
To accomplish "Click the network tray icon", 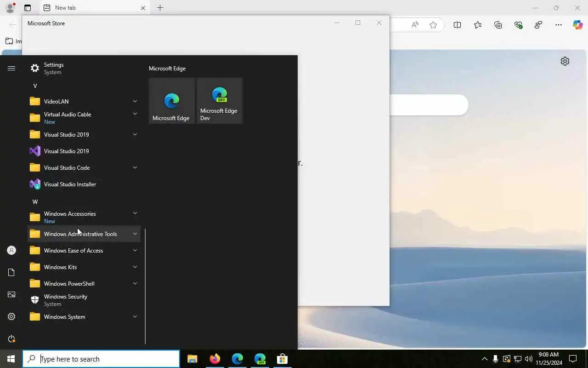I will coord(517,359).
